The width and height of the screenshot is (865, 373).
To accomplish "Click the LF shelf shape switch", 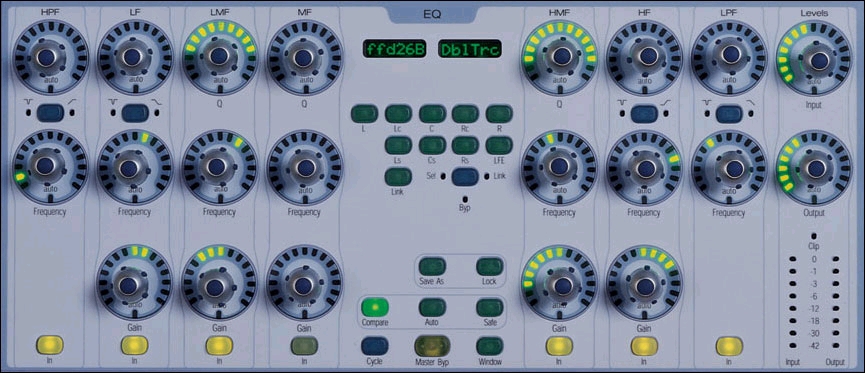I will [x=135, y=113].
